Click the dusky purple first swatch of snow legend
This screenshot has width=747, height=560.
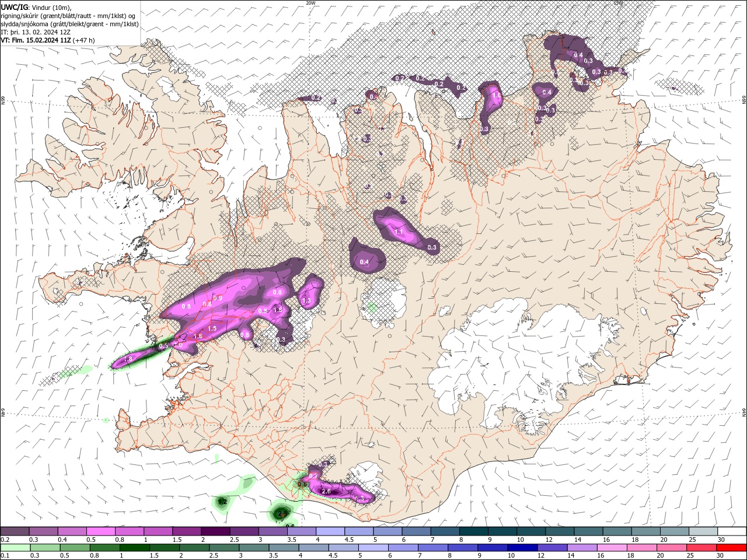tap(15, 531)
